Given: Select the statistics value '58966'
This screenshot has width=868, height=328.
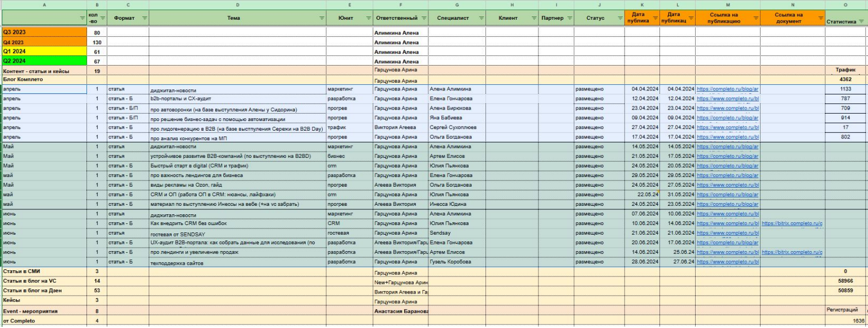Looking at the screenshot, I should coord(846,282).
